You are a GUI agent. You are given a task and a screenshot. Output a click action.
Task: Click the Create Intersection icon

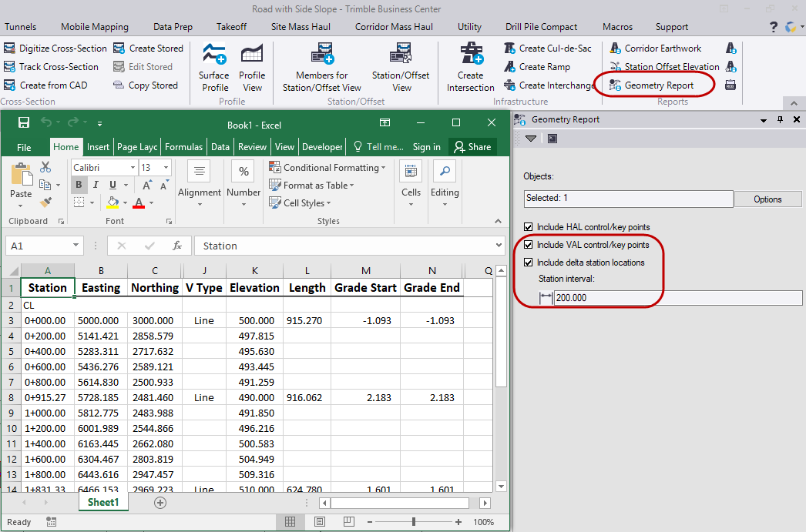pyautogui.click(x=470, y=55)
